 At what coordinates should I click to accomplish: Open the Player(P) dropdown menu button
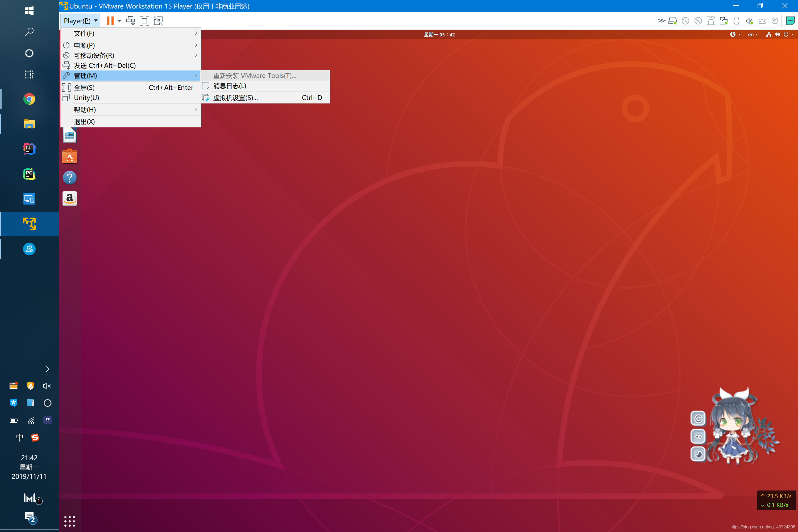(x=80, y=21)
